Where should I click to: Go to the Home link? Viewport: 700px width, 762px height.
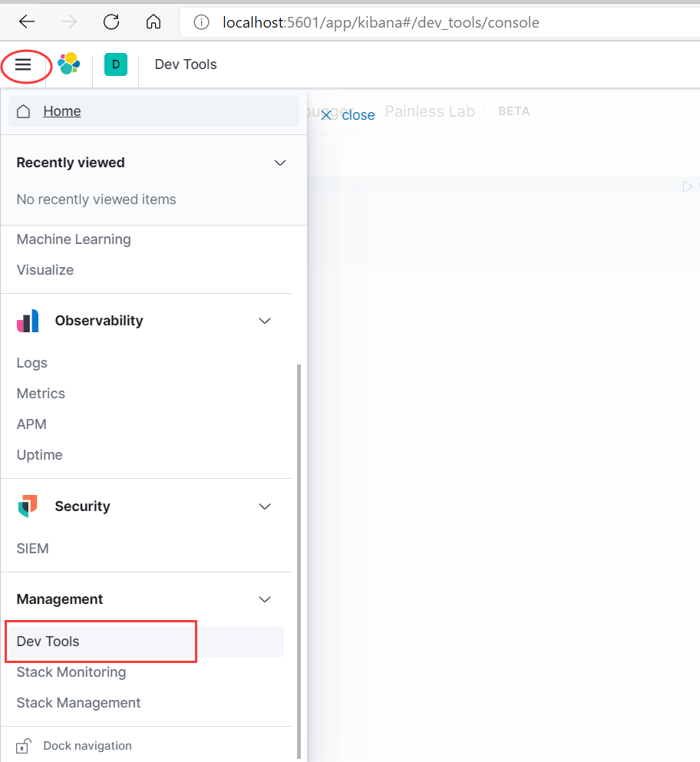[62, 111]
